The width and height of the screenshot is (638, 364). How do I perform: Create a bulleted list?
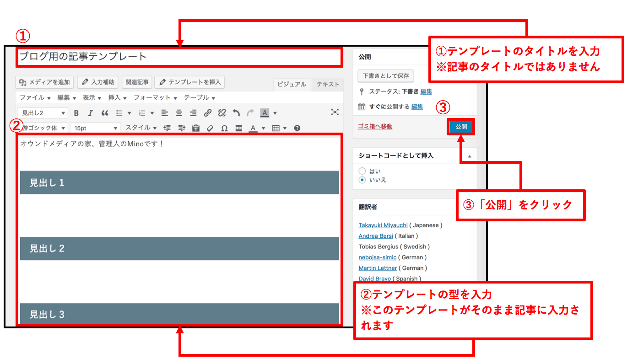coord(119,113)
